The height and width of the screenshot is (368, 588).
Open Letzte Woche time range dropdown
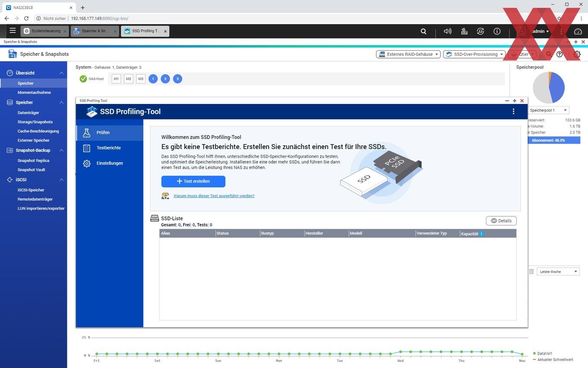(x=558, y=271)
